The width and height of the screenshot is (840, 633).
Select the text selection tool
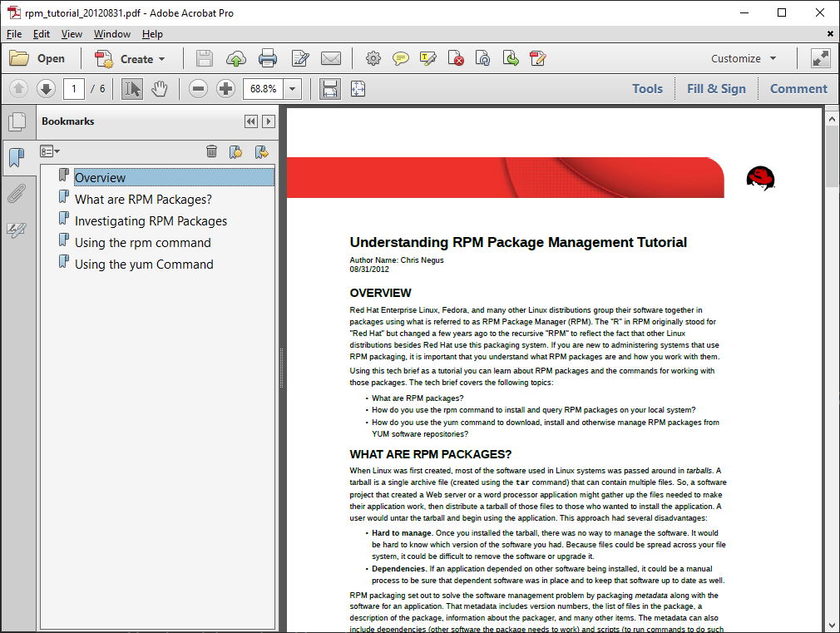pyautogui.click(x=131, y=88)
